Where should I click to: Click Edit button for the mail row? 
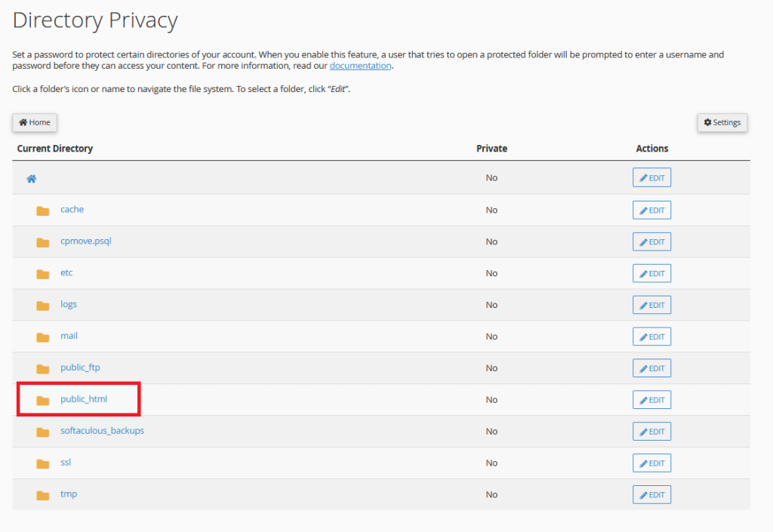click(651, 337)
